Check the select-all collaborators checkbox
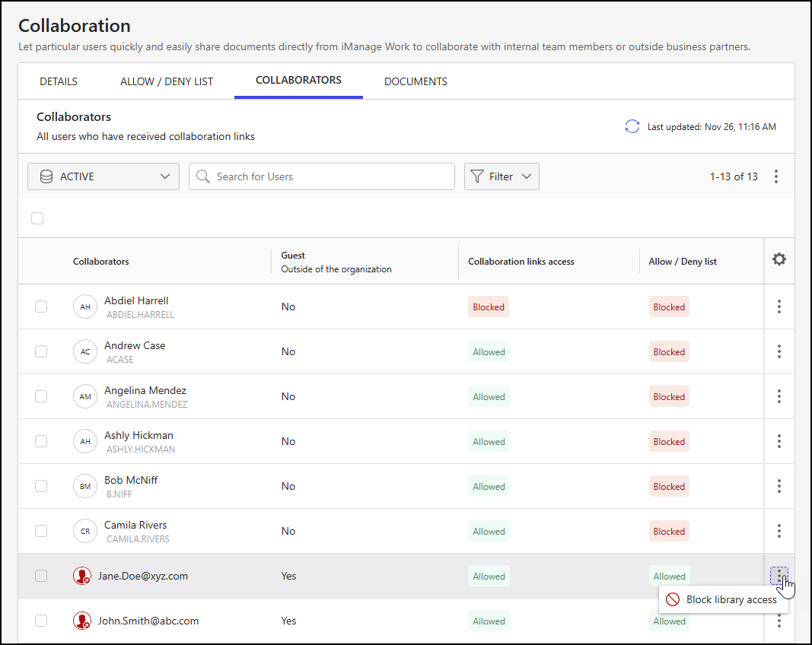The height and width of the screenshot is (645, 812). (37, 218)
